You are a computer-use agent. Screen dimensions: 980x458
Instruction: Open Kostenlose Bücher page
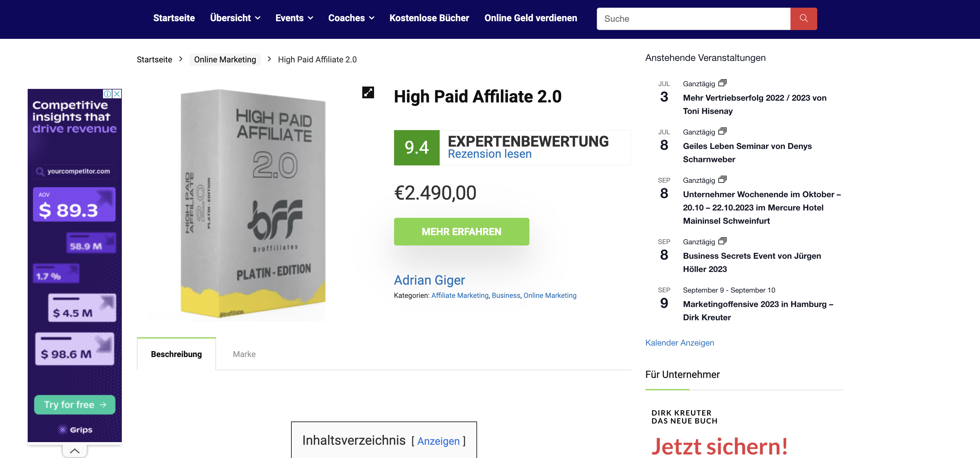point(429,18)
